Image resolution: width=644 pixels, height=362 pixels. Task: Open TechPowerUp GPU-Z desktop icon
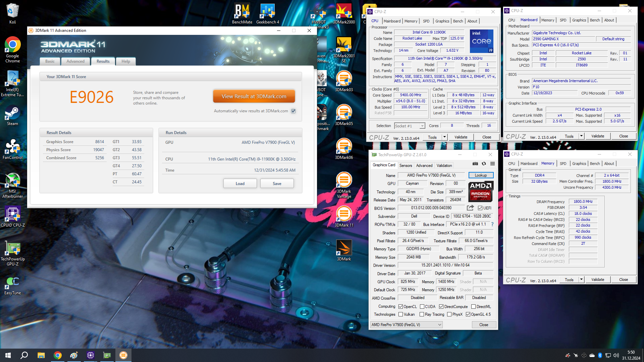coord(12,253)
